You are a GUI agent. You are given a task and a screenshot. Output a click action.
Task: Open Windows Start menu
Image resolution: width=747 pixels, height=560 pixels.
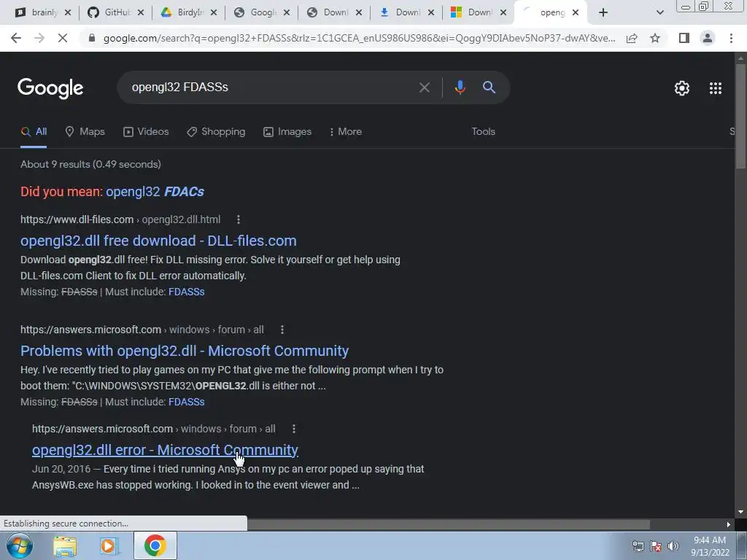point(19,545)
